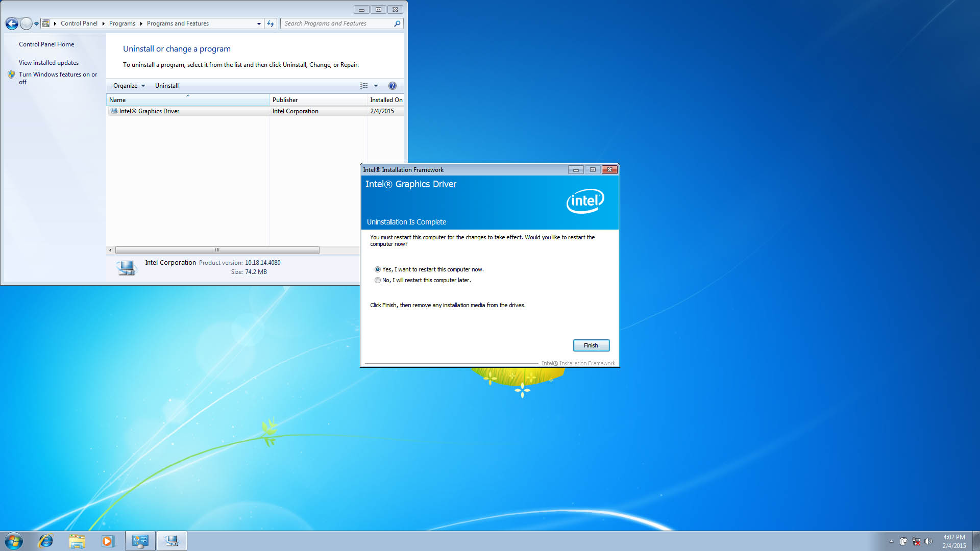Switch to Control Panel taskbar button
Screen dimensions: 980x551
click(140, 541)
